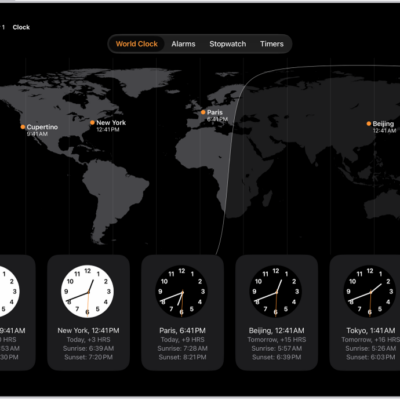This screenshot has height=400, width=400.
Task: Open the Stopwatch tab
Action: coord(228,44)
